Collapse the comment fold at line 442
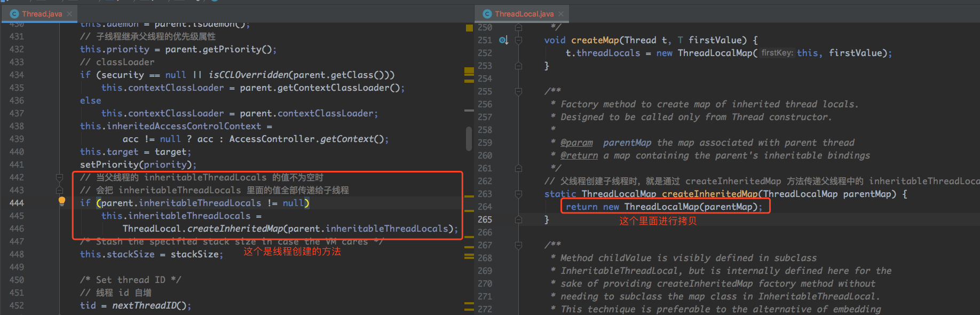 [x=60, y=177]
